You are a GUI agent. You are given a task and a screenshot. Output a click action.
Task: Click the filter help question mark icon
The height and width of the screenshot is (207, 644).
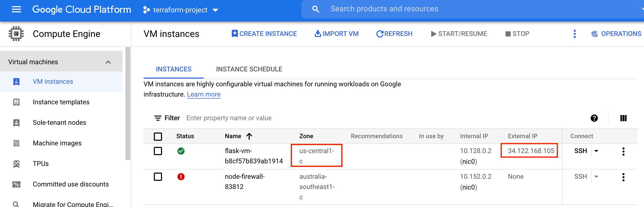594,118
